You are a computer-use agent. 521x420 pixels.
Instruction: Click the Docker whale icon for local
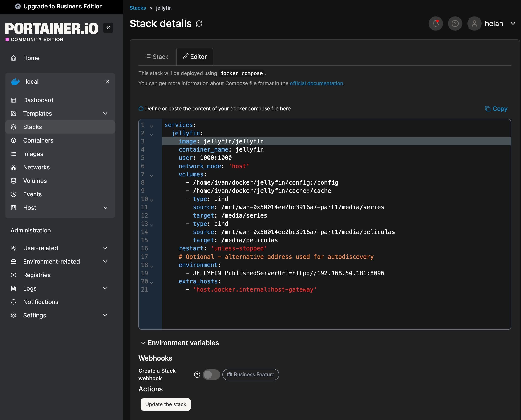(x=16, y=82)
